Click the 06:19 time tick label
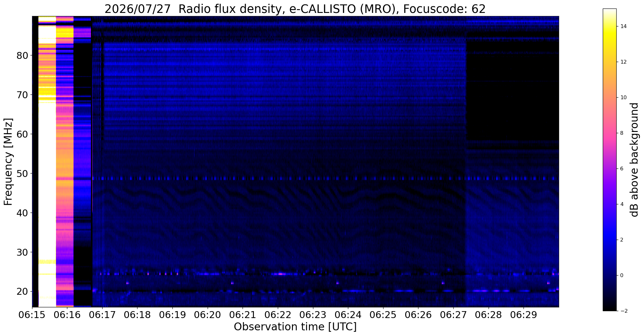Image resolution: width=644 pixels, height=336 pixels. (172, 315)
